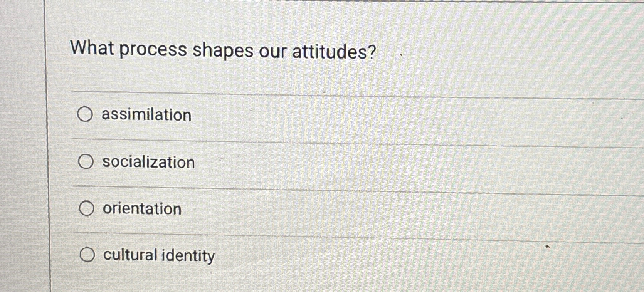Click the socialization answer text
644x292 pixels.
point(148,162)
